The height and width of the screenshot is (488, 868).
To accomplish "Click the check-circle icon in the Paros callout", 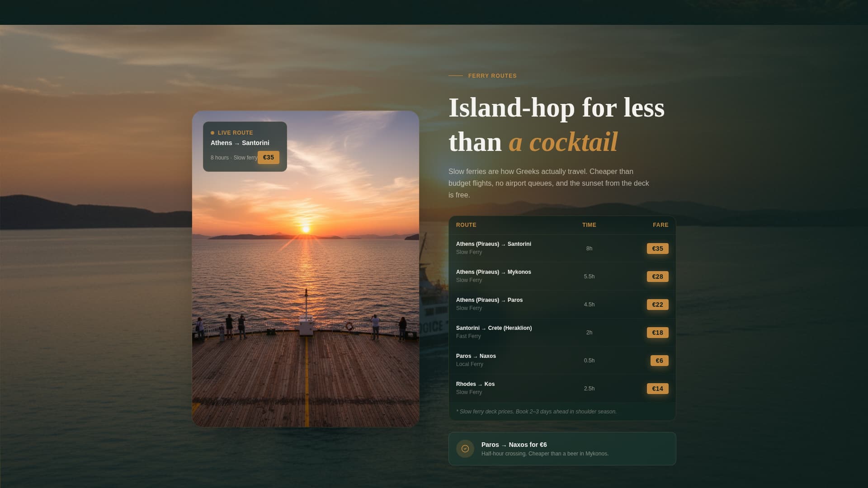I will tap(465, 448).
